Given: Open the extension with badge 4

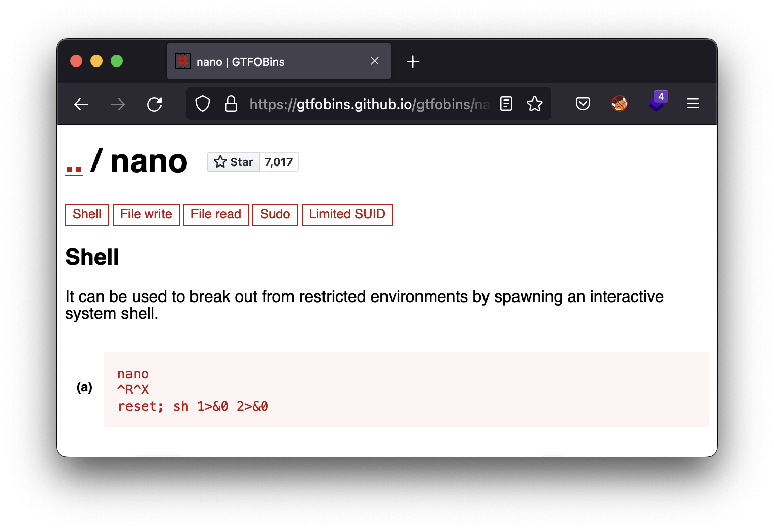Looking at the screenshot, I should coord(657,103).
